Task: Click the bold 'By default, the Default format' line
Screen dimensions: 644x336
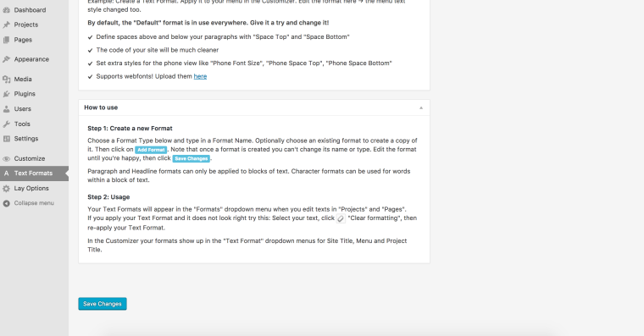Action: pyautogui.click(x=208, y=23)
